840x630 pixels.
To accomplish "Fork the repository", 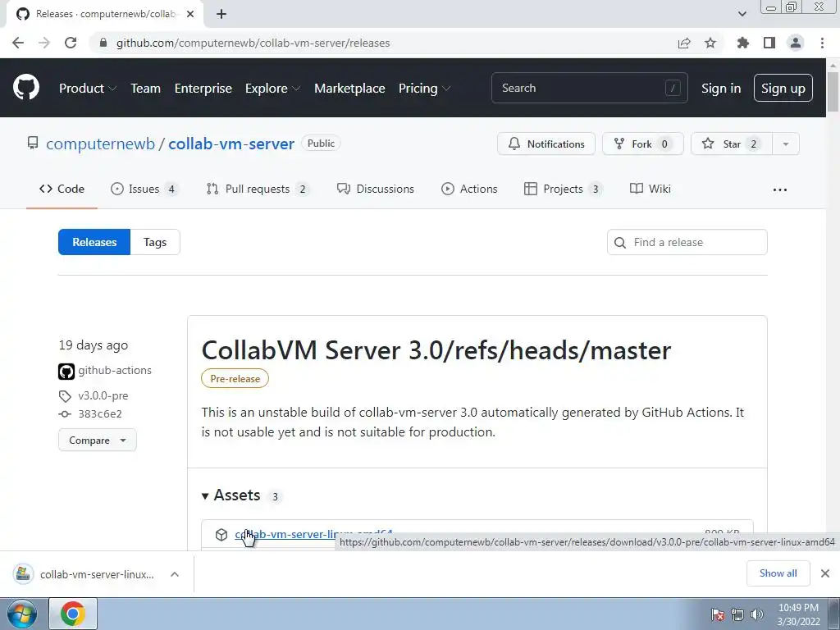I will click(642, 144).
